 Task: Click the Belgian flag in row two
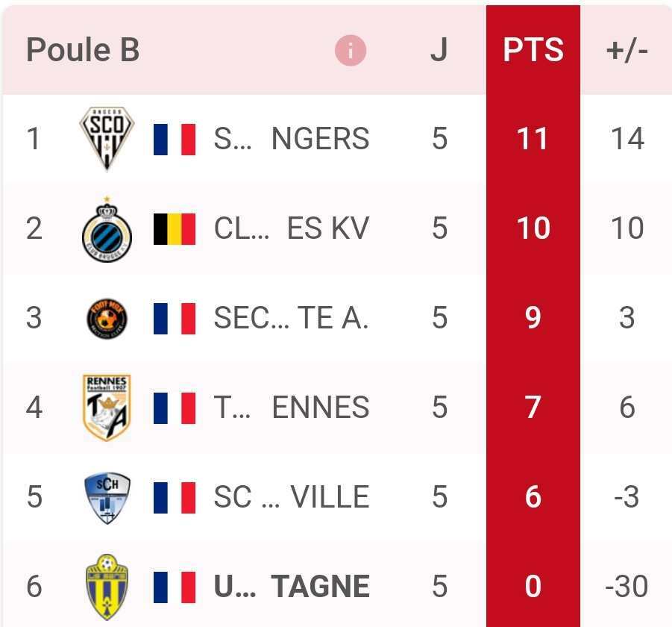175,229
